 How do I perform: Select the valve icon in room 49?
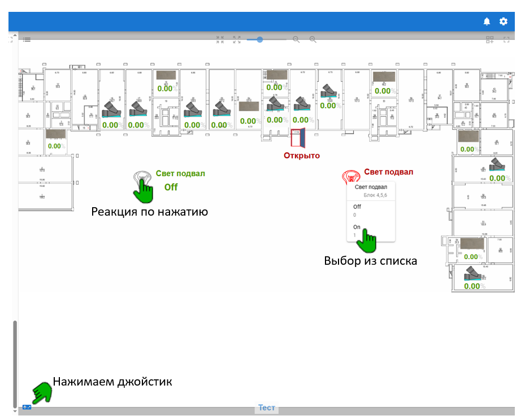497,164
